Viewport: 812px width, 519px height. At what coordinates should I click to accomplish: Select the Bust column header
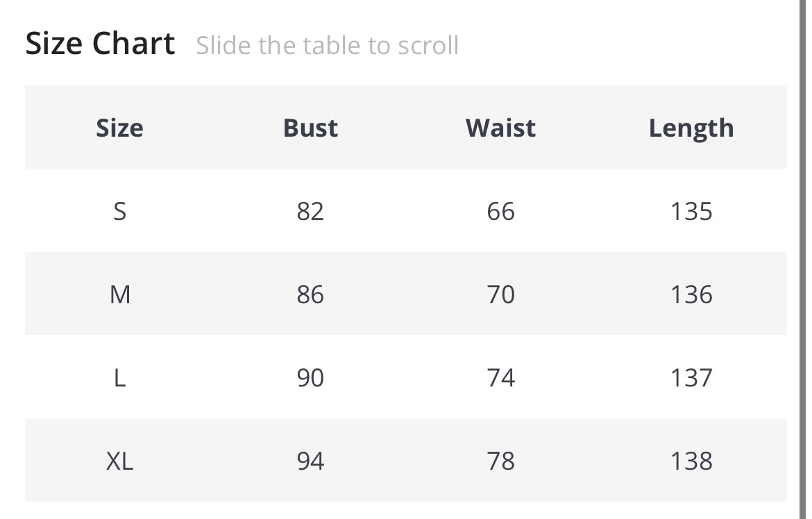click(x=310, y=128)
